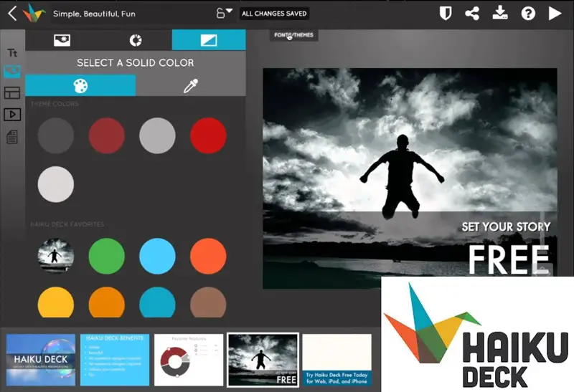Play the slideshow presentation

555,14
